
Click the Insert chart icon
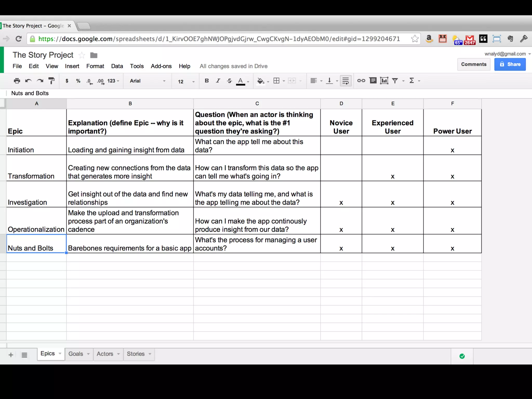click(x=384, y=81)
